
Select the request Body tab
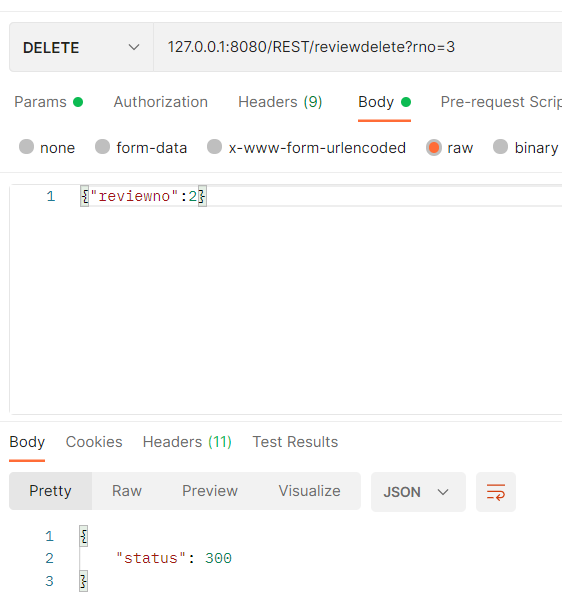384,102
